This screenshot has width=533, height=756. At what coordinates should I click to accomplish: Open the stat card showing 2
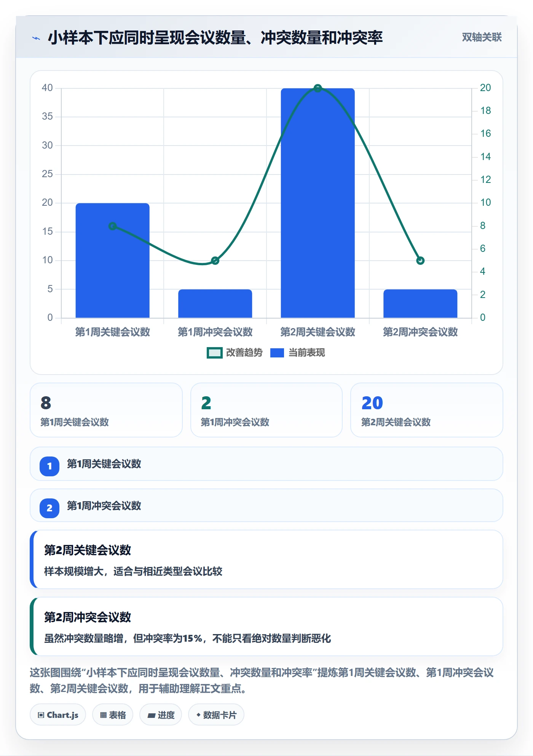pyautogui.click(x=266, y=410)
